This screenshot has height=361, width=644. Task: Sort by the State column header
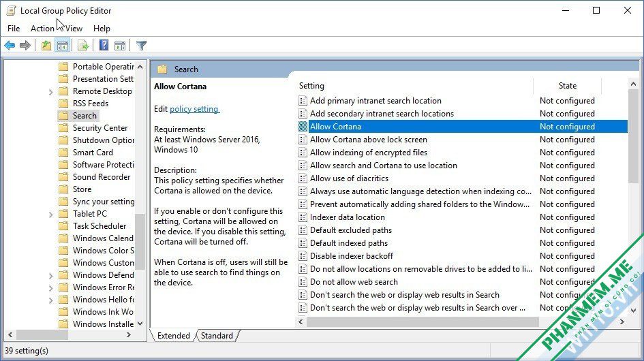click(567, 85)
